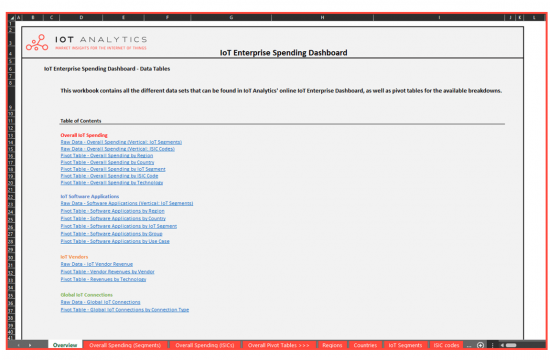Open the ISIC codes sheet tab

click(x=446, y=345)
